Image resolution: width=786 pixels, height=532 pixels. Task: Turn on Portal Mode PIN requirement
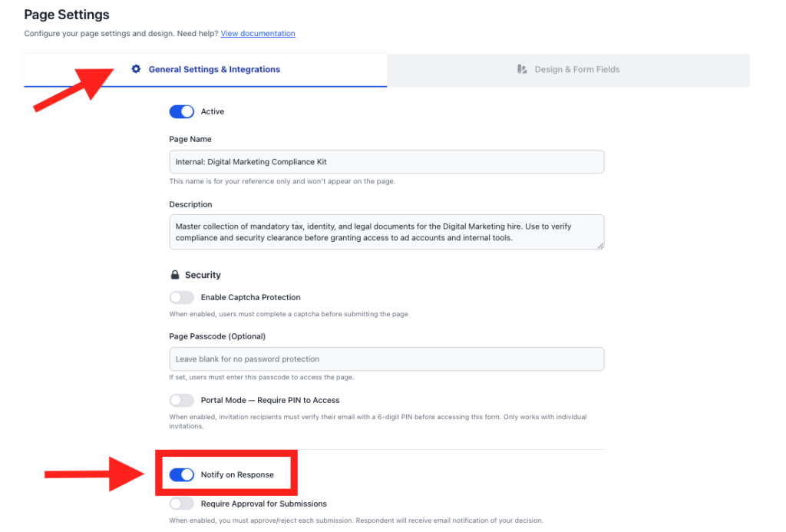click(182, 400)
